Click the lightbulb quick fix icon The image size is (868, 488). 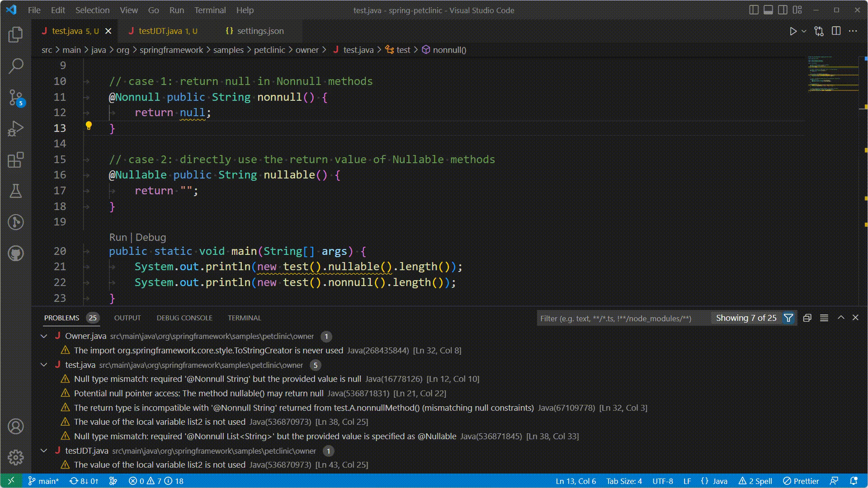click(x=89, y=126)
